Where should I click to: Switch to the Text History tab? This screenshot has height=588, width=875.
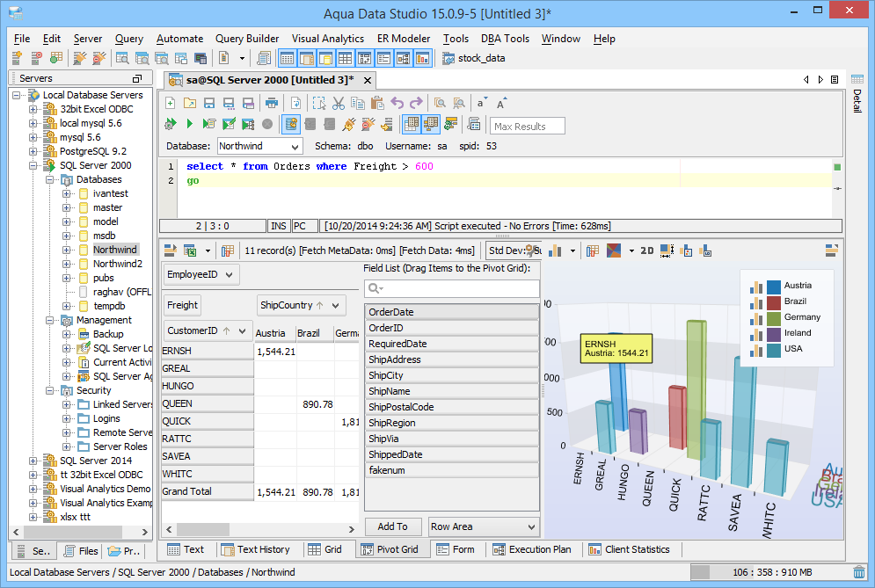tap(256, 549)
